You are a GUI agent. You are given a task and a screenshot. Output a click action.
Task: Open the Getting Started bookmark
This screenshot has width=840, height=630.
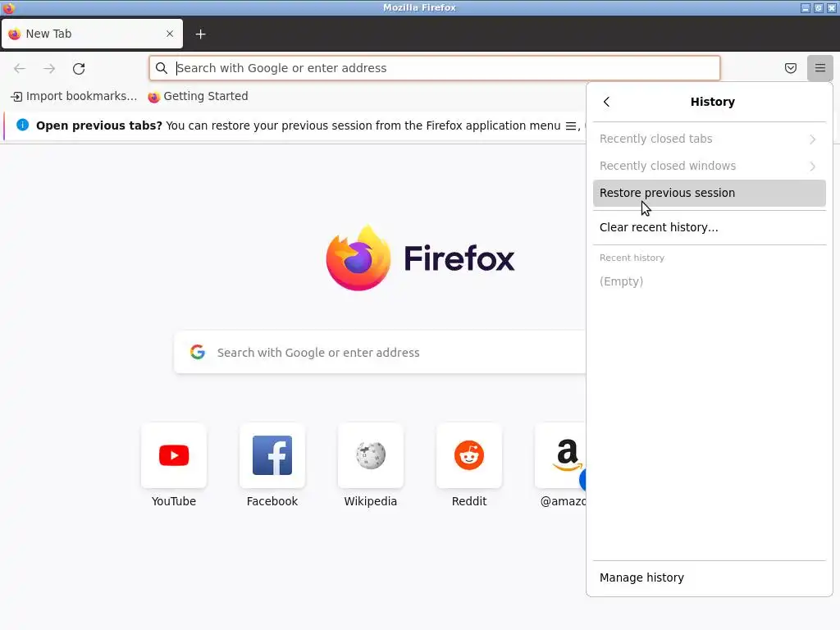(x=199, y=97)
